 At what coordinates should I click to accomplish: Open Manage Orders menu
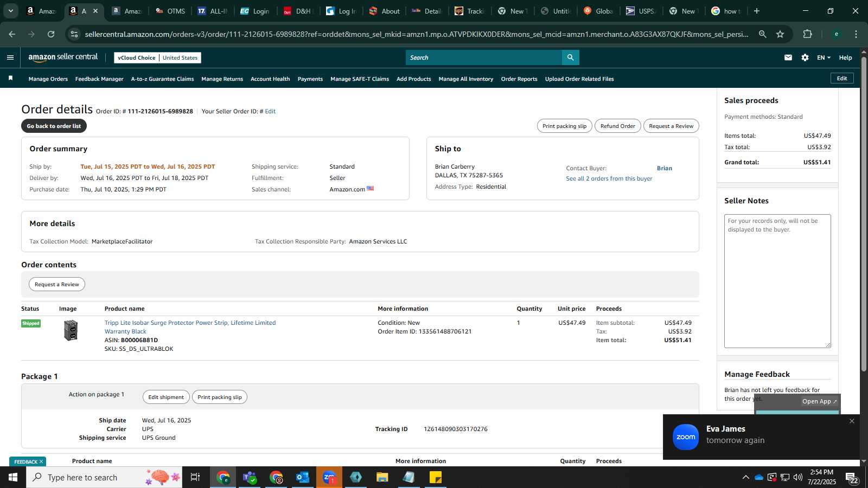click(48, 79)
